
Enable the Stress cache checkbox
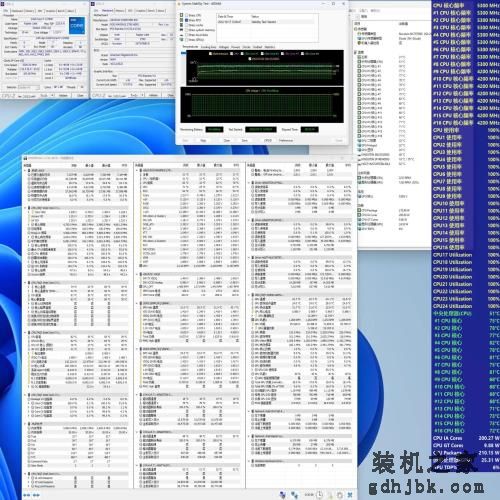pos(187,25)
